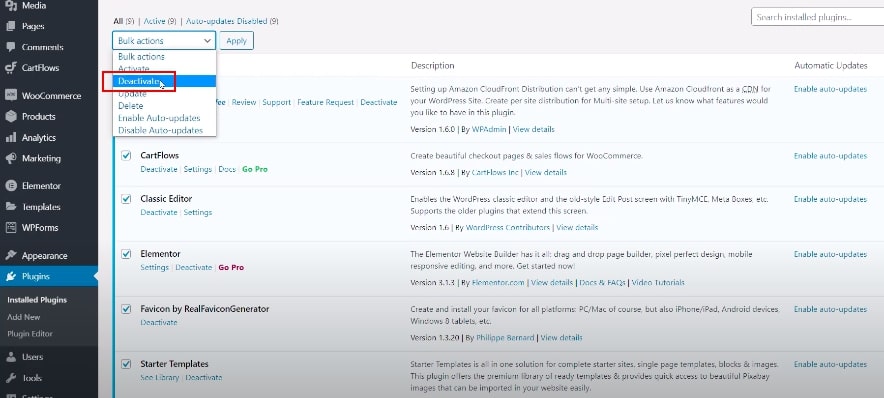Toggle the Starter Templates plugin checkbox
The image size is (884, 398).
pos(126,364)
